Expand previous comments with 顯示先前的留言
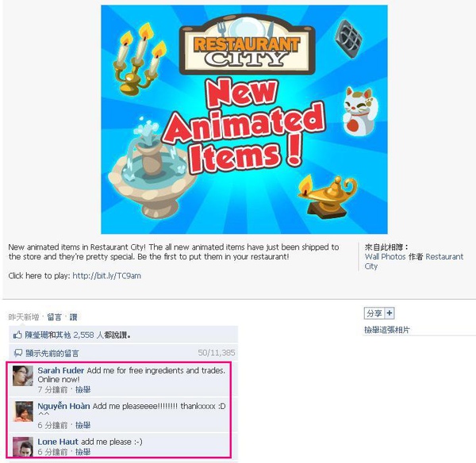This screenshot has height=463, width=476. pyautogui.click(x=52, y=353)
